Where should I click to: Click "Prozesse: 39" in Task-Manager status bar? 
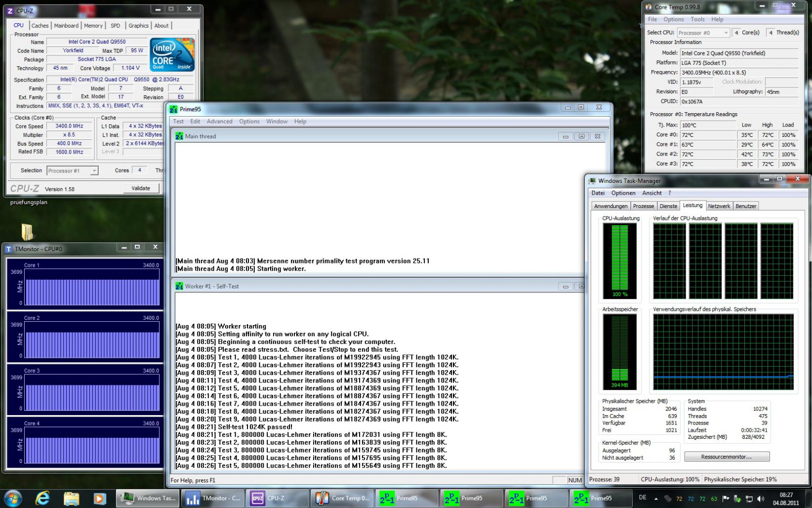pos(604,479)
